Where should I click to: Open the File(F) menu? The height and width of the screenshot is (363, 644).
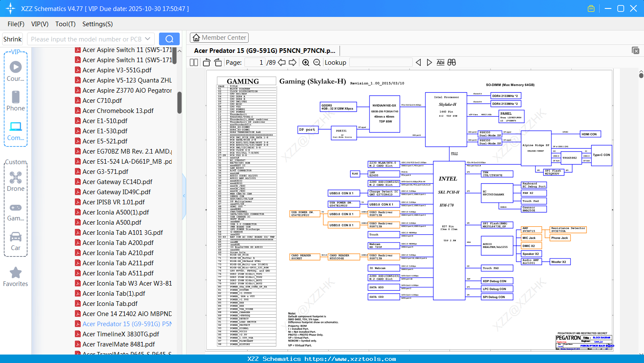(16, 24)
